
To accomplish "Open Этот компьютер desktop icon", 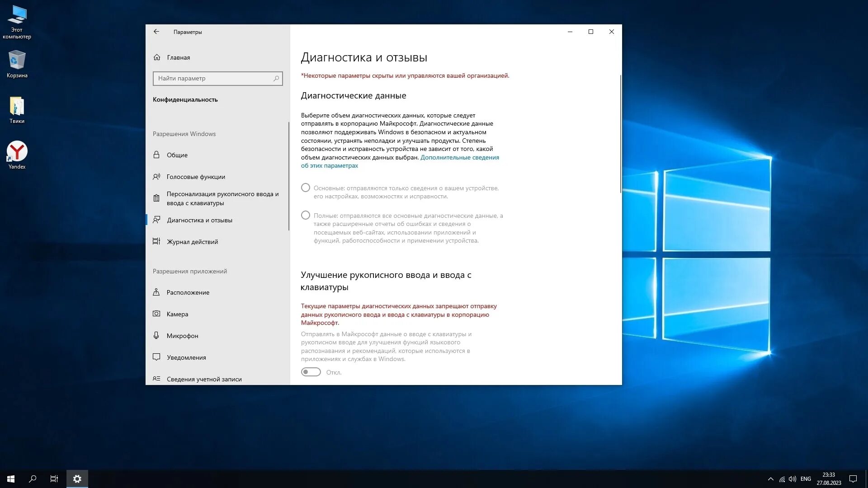I will pos(17,22).
